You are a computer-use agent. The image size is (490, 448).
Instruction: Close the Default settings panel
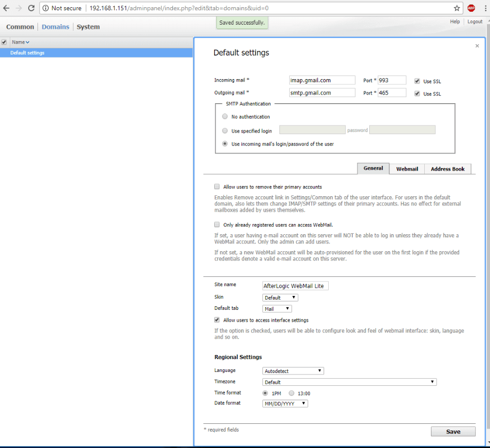point(477,46)
